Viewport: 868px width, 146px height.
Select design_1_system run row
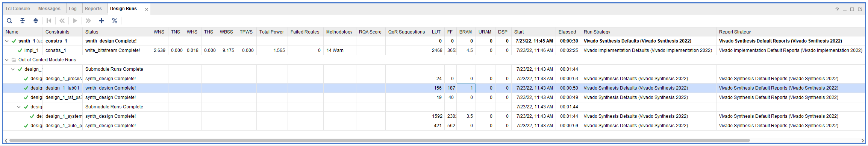(434, 116)
